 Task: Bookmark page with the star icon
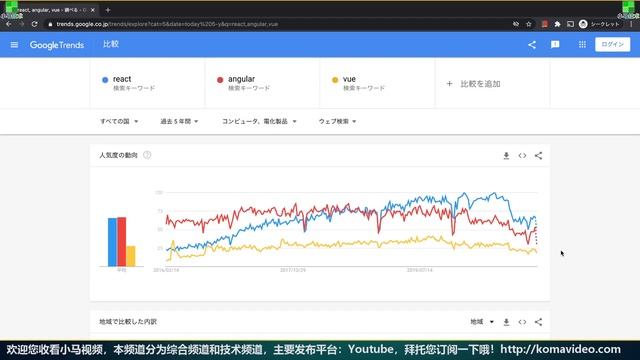[x=529, y=24]
